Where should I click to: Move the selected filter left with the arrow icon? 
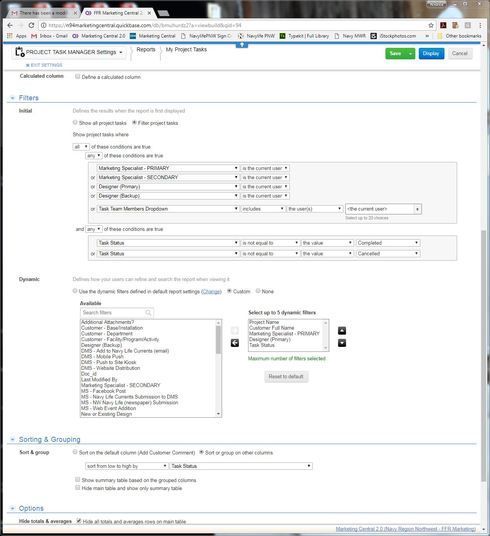pyautogui.click(x=235, y=343)
